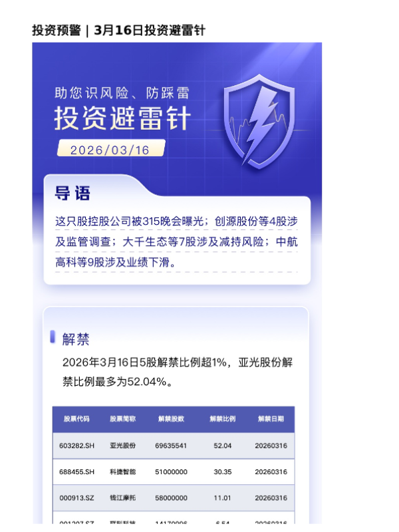
Task: Select the 解禁股数 column header
Action: pos(172,419)
